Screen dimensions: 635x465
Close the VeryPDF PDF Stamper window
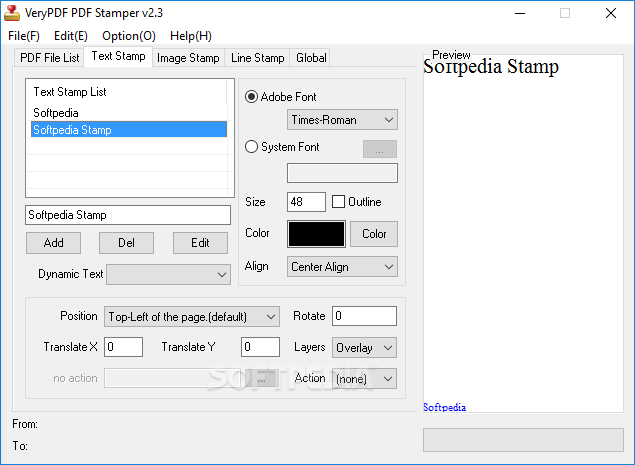(x=611, y=13)
